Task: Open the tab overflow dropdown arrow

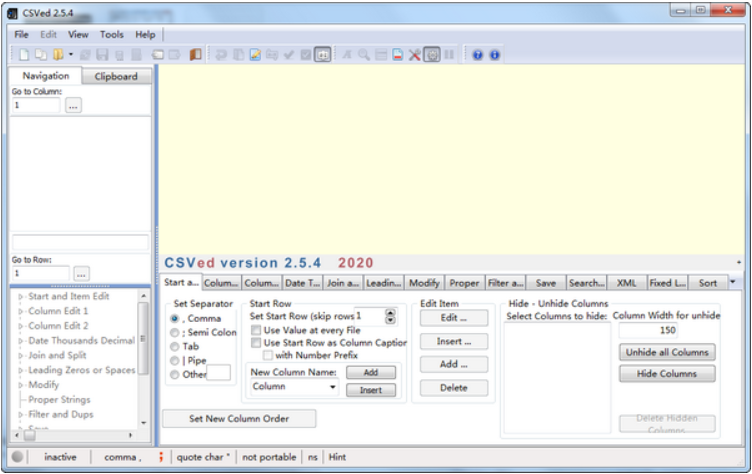Action: coord(732,282)
